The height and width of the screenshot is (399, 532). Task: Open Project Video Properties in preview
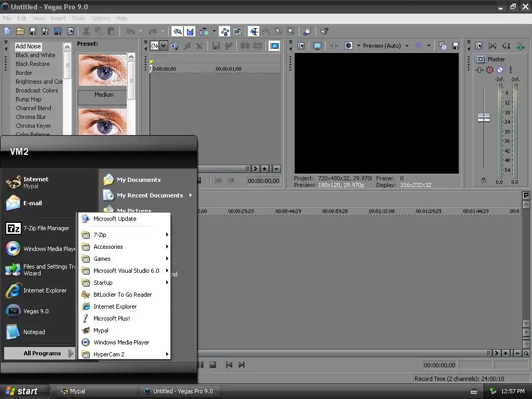[301, 46]
